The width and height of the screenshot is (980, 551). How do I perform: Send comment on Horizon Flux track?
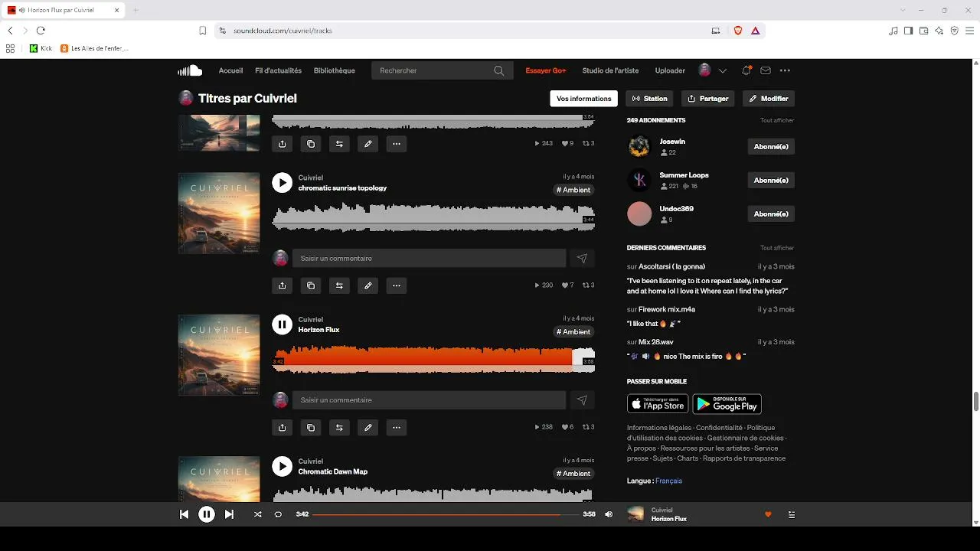pyautogui.click(x=582, y=400)
